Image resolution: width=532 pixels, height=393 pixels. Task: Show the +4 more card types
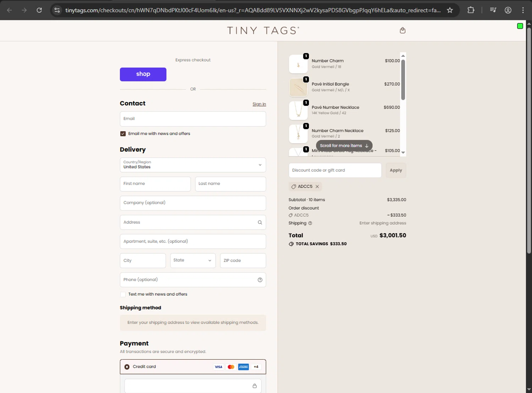[256, 367]
